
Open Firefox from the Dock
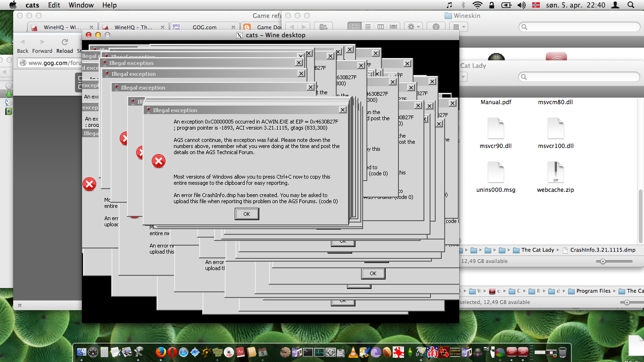[x=161, y=352]
